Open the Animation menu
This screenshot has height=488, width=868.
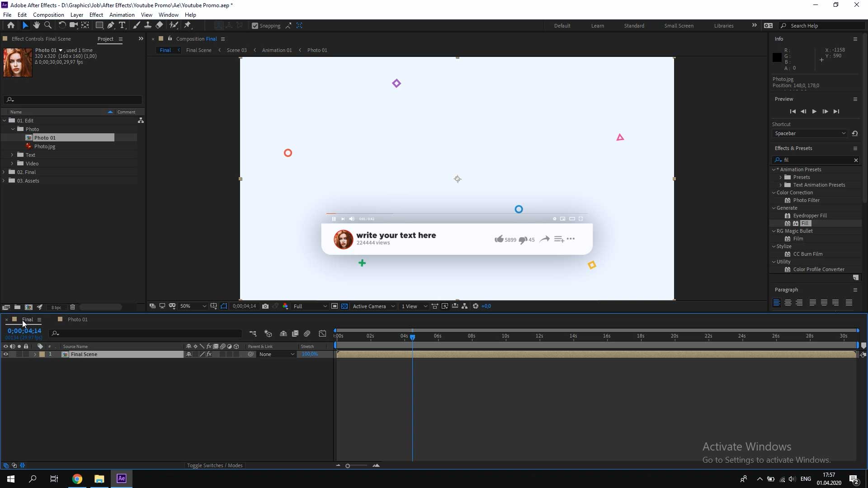click(x=122, y=15)
